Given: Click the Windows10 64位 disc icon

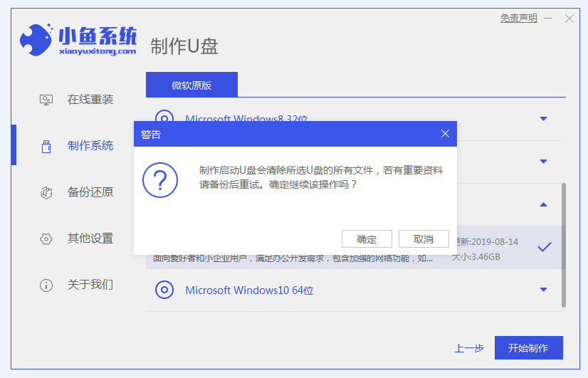Looking at the screenshot, I should pos(164,290).
